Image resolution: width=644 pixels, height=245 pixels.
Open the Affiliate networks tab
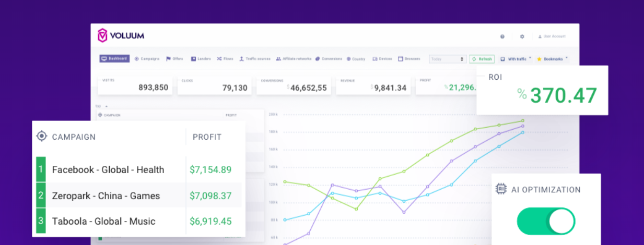coord(294,59)
